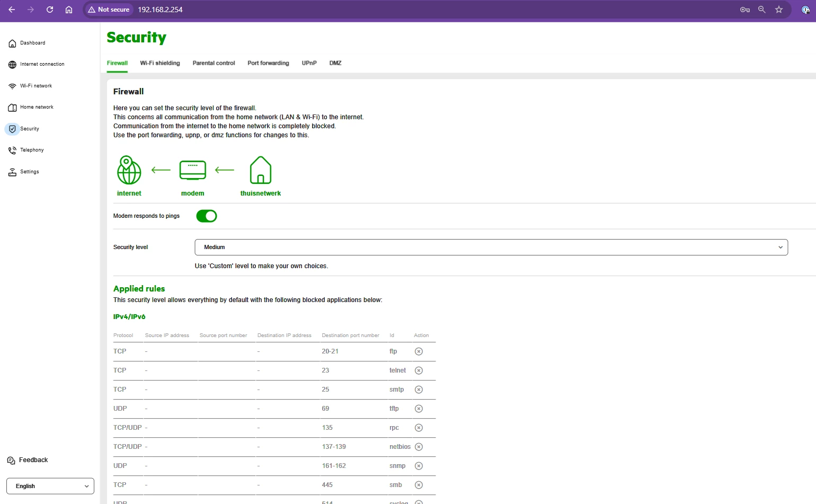Open the saved passwords key icon

745,10
